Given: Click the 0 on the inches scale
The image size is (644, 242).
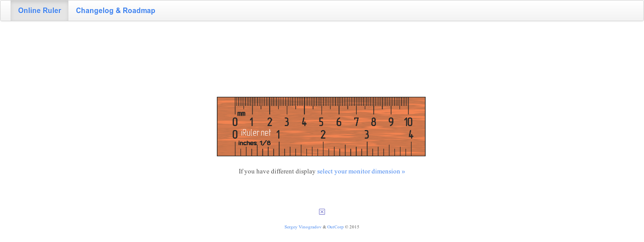Looking at the screenshot, I should click(x=235, y=135).
